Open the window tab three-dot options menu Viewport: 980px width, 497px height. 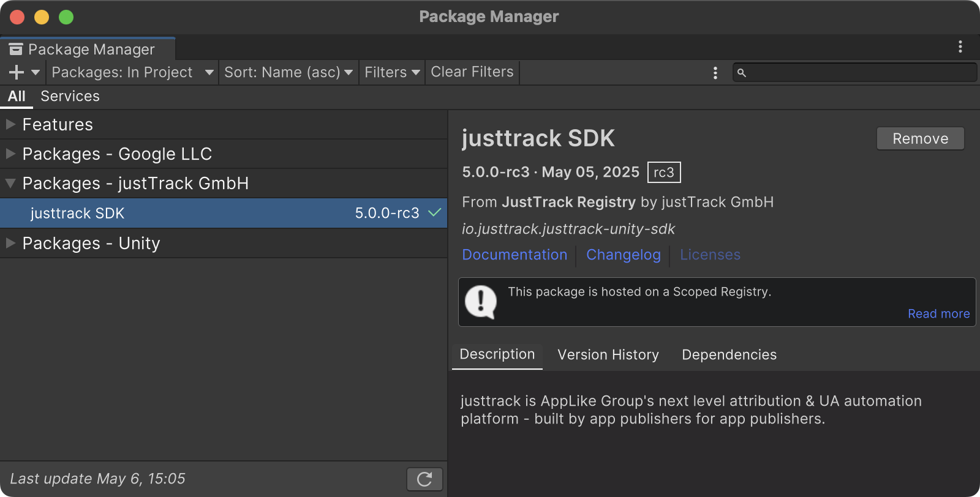click(960, 47)
